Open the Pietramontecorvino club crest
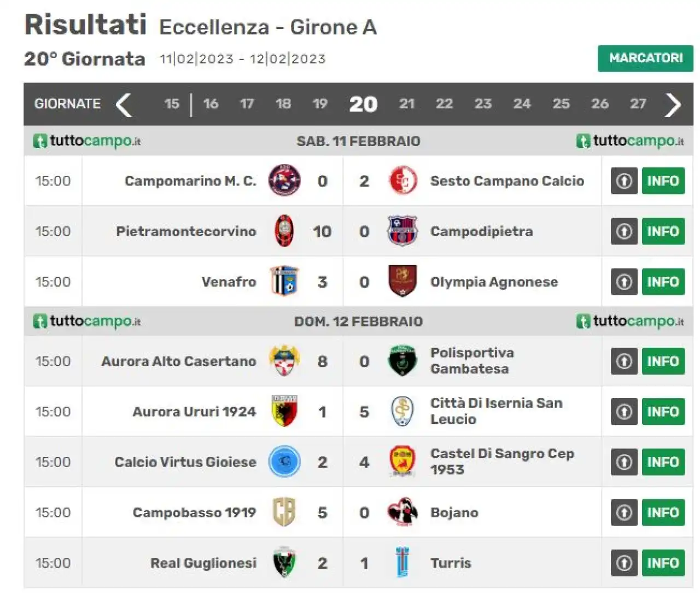The width and height of the screenshot is (700, 601). (284, 231)
